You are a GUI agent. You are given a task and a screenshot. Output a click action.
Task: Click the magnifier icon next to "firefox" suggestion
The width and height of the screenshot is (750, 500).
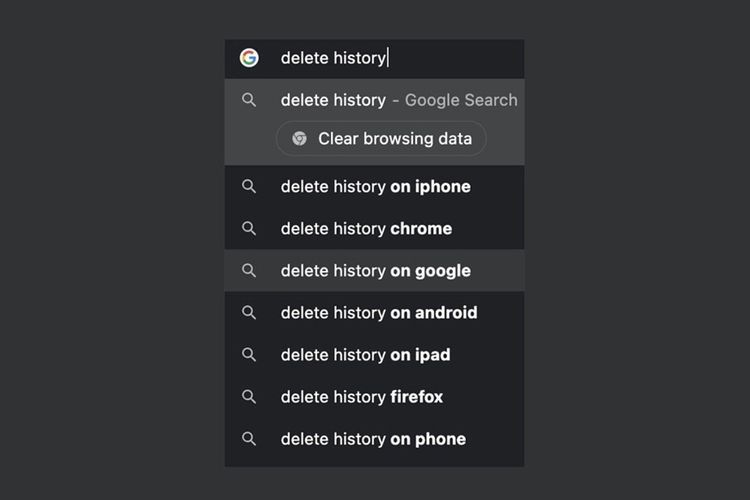point(249,396)
